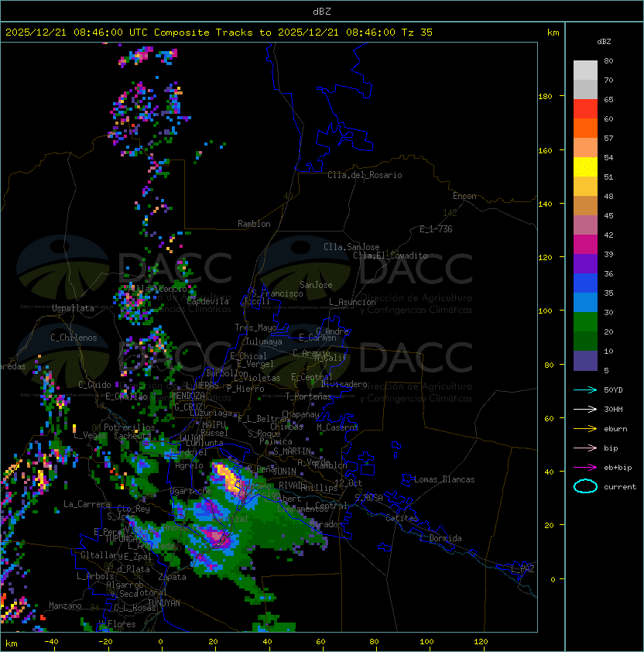Click the yellow storm core near P_Pena
This screenshot has height=652, width=644.
coord(228,476)
